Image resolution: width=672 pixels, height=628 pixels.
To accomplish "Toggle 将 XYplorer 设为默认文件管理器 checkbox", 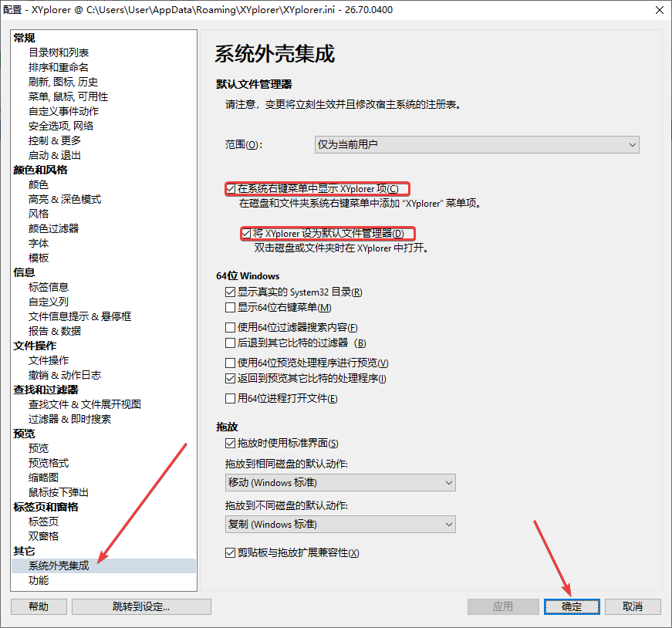I will tap(246, 234).
